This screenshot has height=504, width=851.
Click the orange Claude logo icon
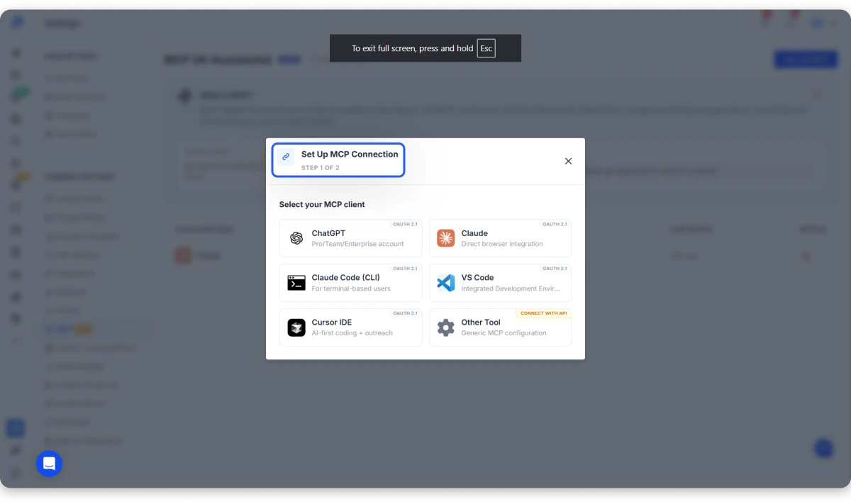445,238
